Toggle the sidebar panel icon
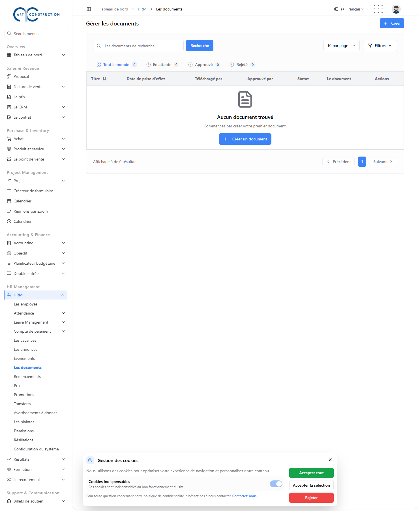 (x=89, y=9)
